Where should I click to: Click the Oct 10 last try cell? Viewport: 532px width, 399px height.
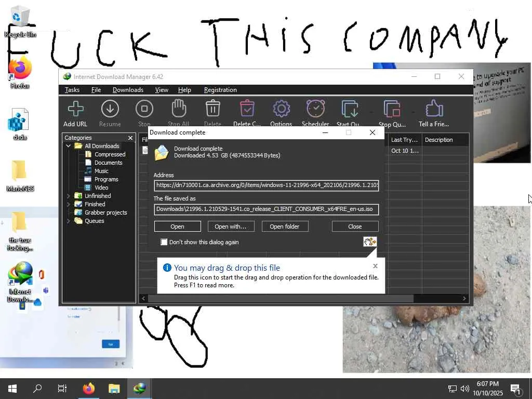click(404, 151)
